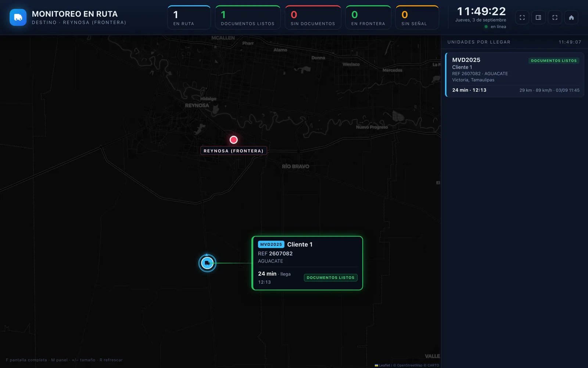Screen dimensions: 588x368
Task: Click the DOCUMENTOS LISTOS badge in the side panel
Action: click(x=554, y=61)
